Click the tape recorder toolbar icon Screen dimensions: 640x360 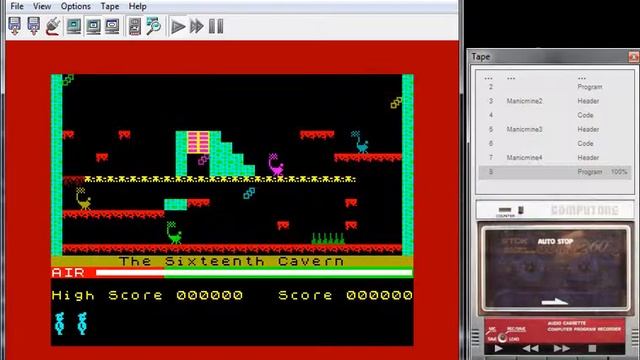tap(134, 26)
